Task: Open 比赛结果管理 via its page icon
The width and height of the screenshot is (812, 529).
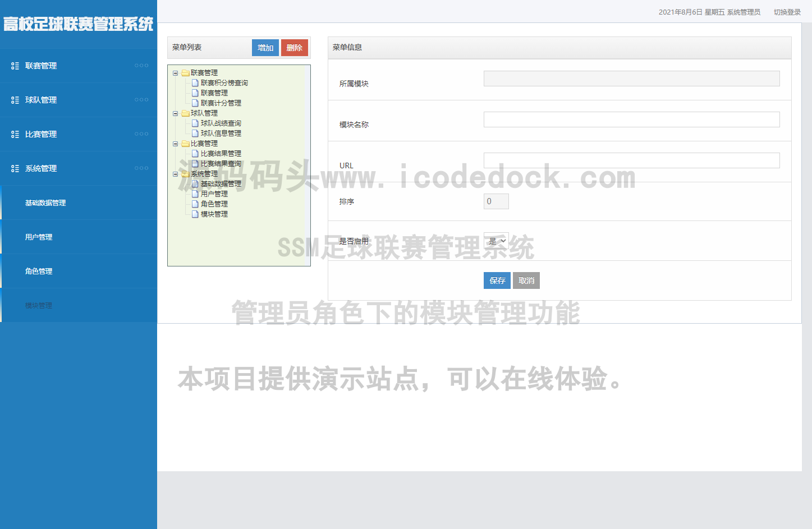Action: (x=195, y=153)
